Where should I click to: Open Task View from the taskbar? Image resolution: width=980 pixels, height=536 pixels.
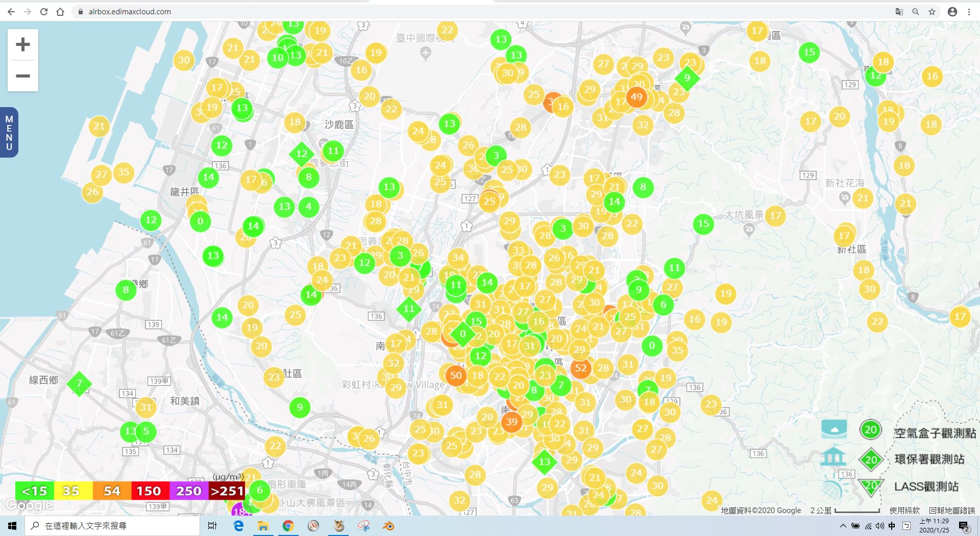(x=212, y=526)
